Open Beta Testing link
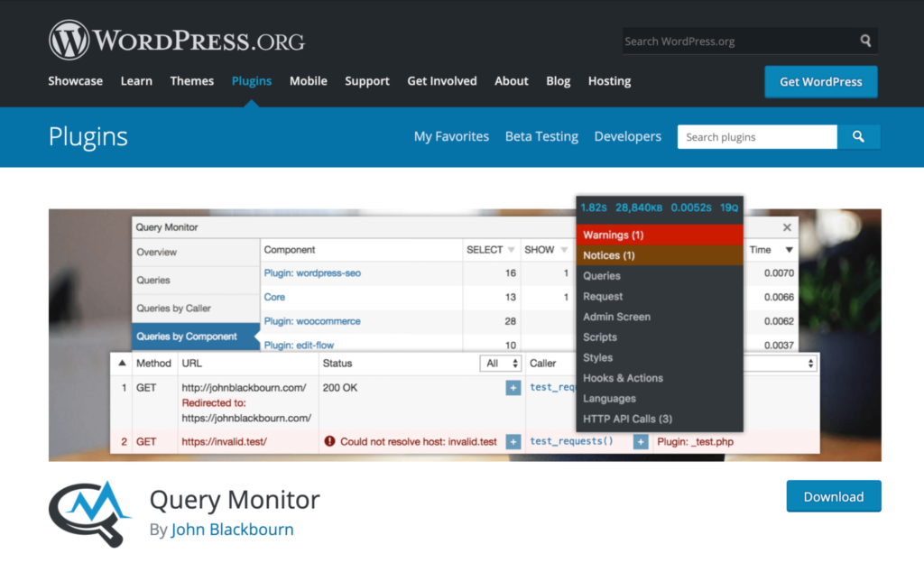924x563 pixels. [x=541, y=136]
